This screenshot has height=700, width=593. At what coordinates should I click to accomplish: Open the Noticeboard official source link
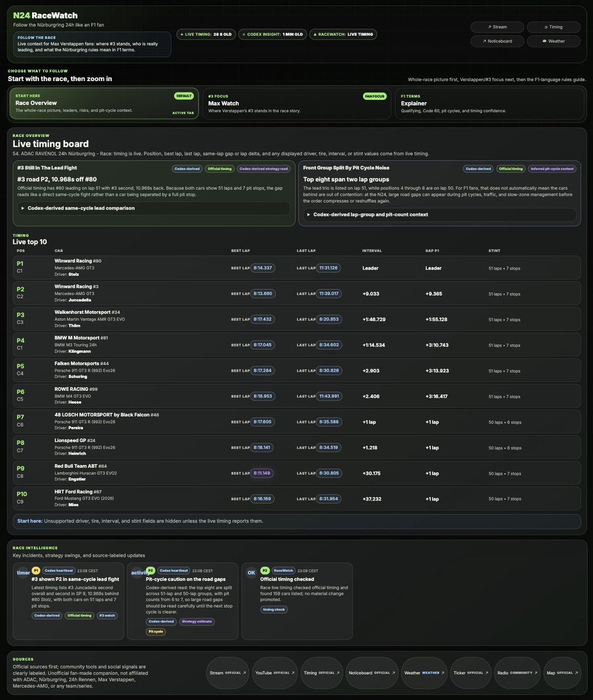tap(372, 673)
